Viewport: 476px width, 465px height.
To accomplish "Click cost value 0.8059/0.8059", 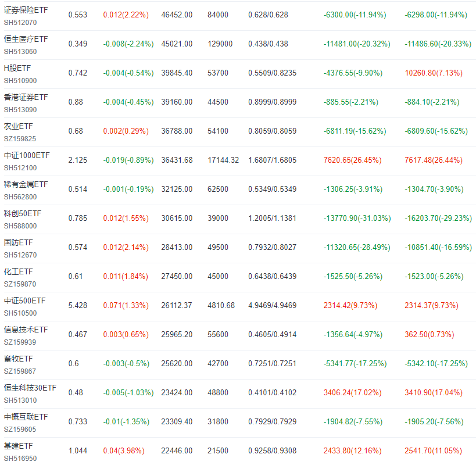I will pyautogui.click(x=273, y=131).
